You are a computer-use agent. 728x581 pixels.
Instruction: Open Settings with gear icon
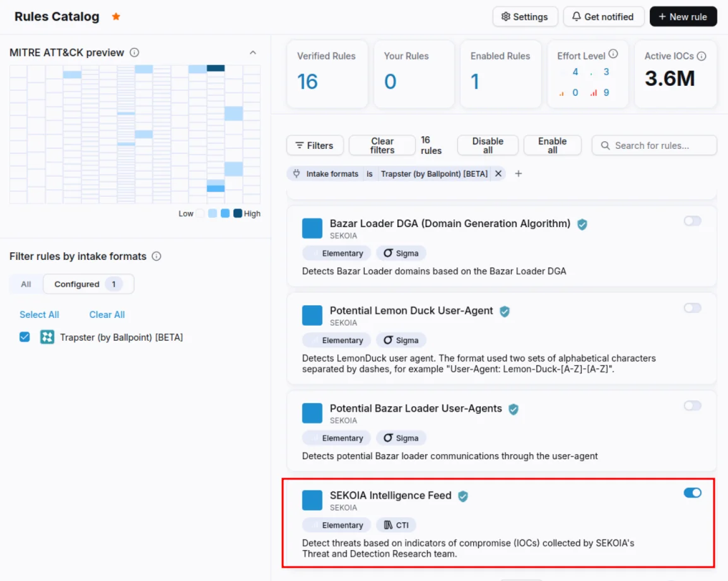(525, 17)
